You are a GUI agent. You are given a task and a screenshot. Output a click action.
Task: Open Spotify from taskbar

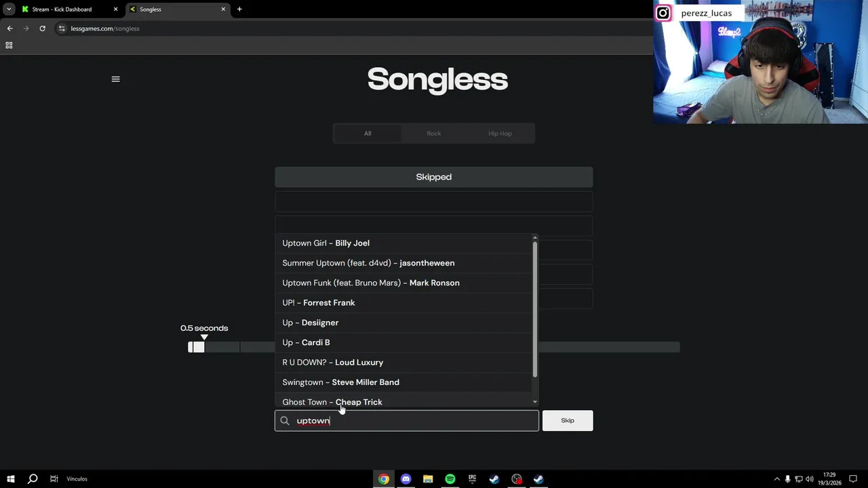tap(450, 479)
